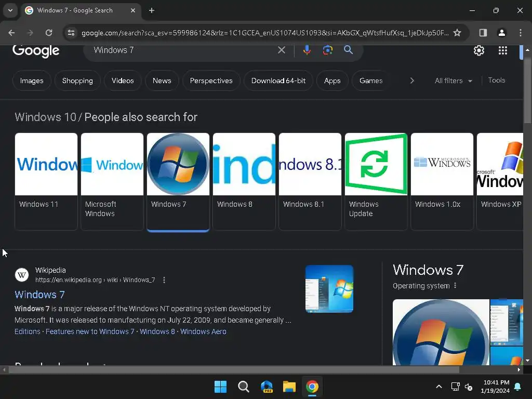Open the Windows 11 card
The image size is (532, 399).
tap(46, 181)
